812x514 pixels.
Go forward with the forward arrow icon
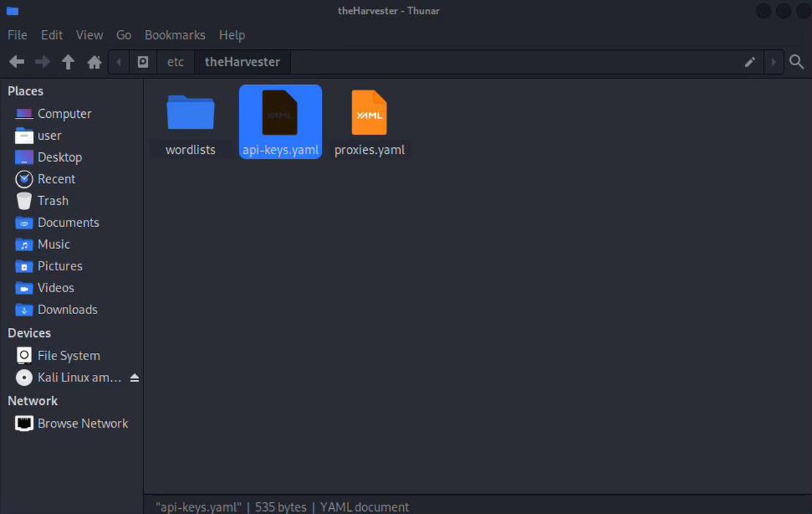click(x=42, y=62)
